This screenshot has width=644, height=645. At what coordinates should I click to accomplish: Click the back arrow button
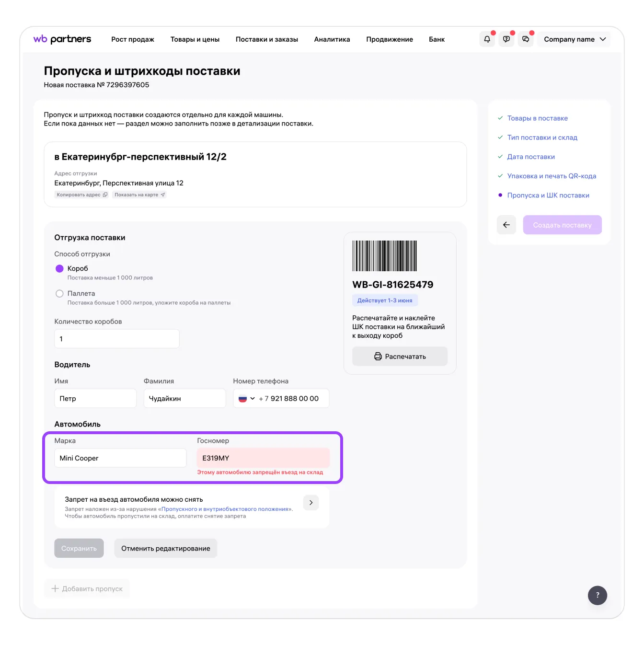pos(506,225)
